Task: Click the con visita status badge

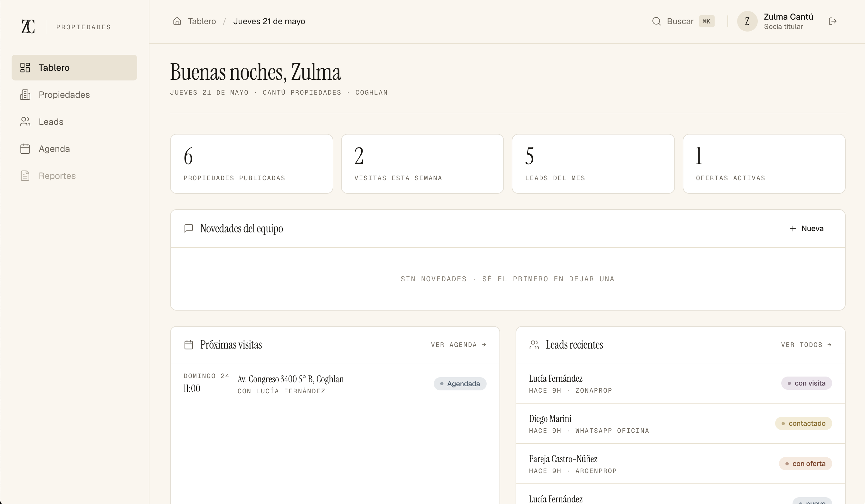Action: coord(807,383)
